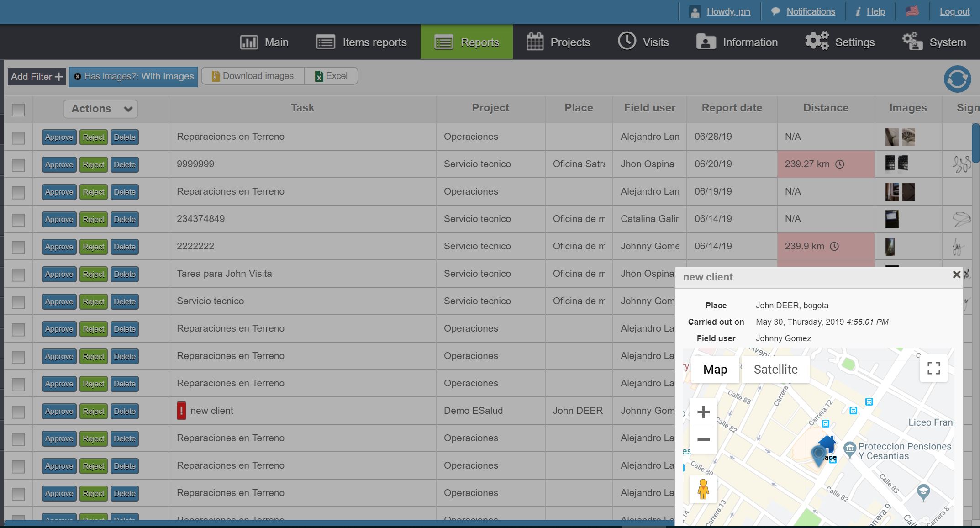The width and height of the screenshot is (980, 528).
Task: Switch map to Satellite view
Action: point(775,369)
